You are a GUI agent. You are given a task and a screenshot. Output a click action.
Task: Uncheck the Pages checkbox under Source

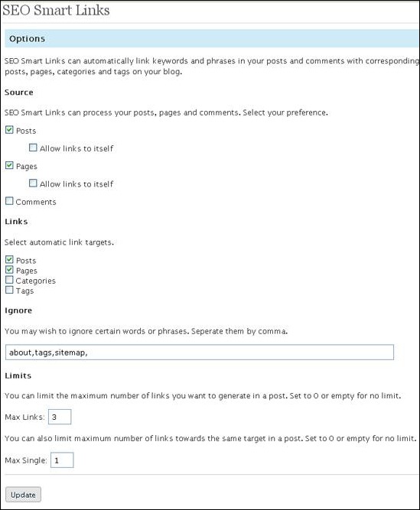[x=9, y=166]
